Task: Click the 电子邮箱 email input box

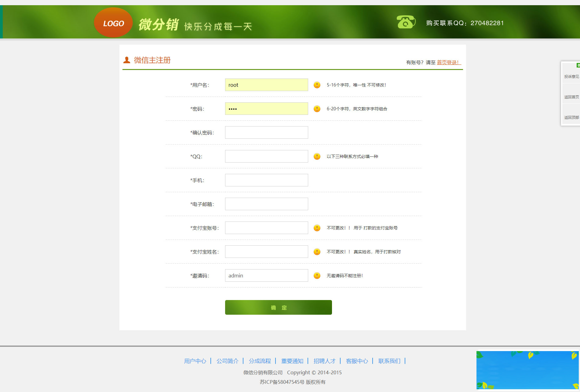Action: coord(266,204)
